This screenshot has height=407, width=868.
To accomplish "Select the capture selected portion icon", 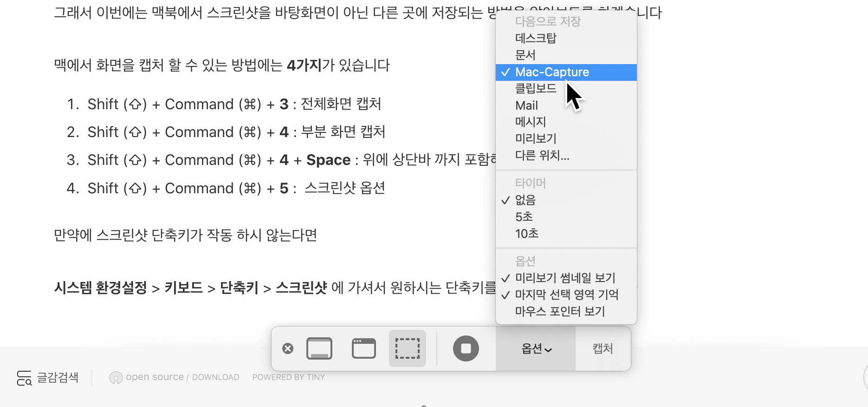I will coord(408,348).
